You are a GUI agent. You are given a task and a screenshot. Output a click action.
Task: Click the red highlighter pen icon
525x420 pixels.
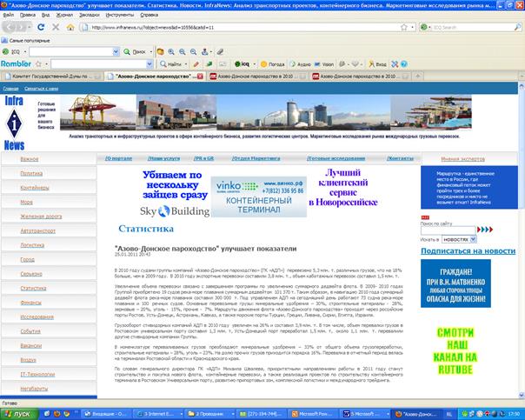click(x=196, y=63)
